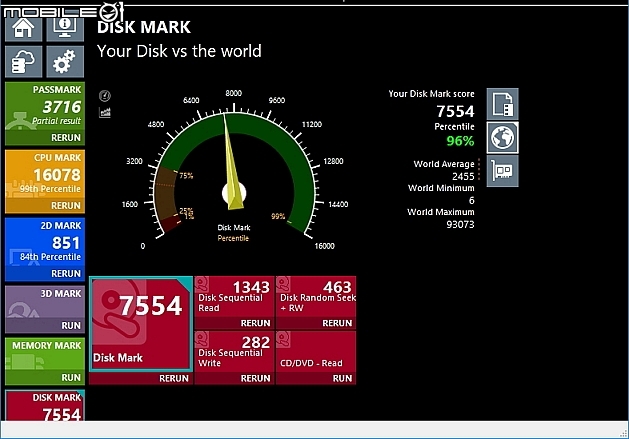
Task: Rerun the Disk Sequential Read test
Action: click(255, 323)
